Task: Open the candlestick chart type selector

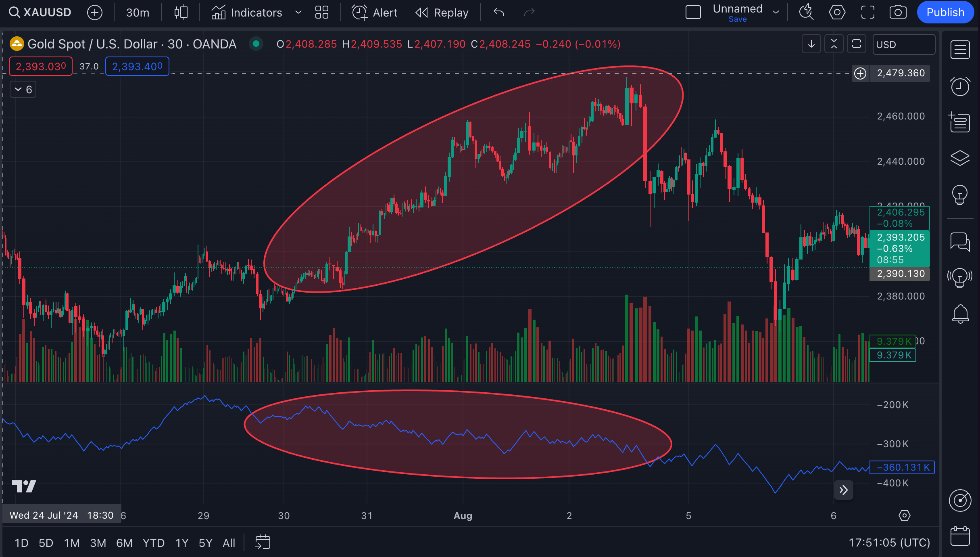Action: click(x=181, y=13)
